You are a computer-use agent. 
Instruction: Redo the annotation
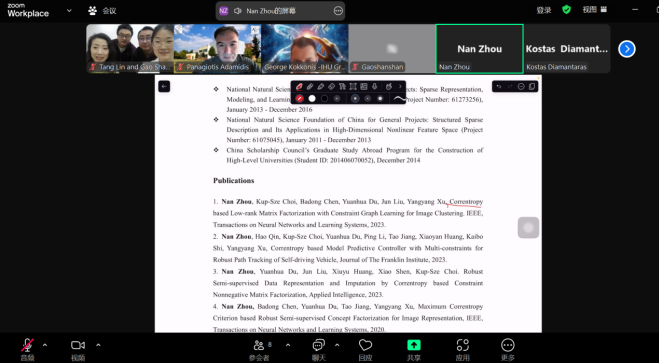point(510,87)
